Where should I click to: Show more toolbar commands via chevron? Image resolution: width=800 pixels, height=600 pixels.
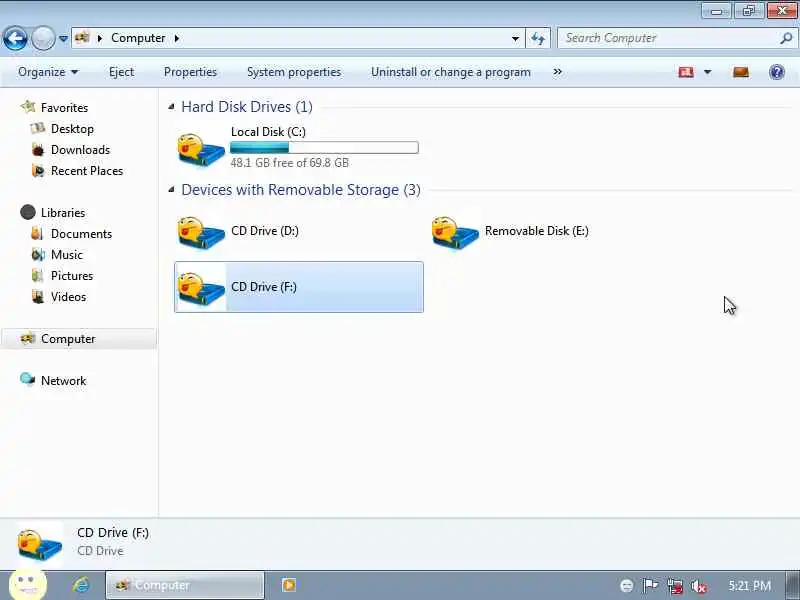pyautogui.click(x=558, y=72)
